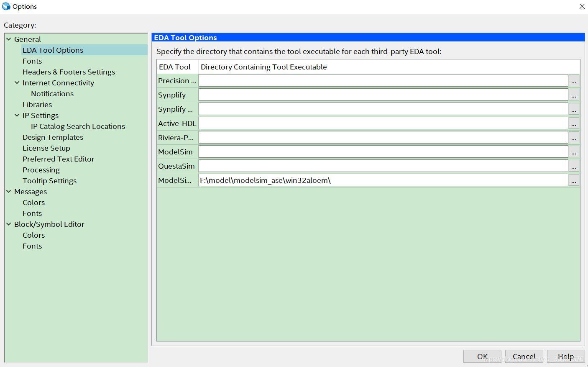
Task: Open Help for the Options dialog
Action: coord(566,356)
